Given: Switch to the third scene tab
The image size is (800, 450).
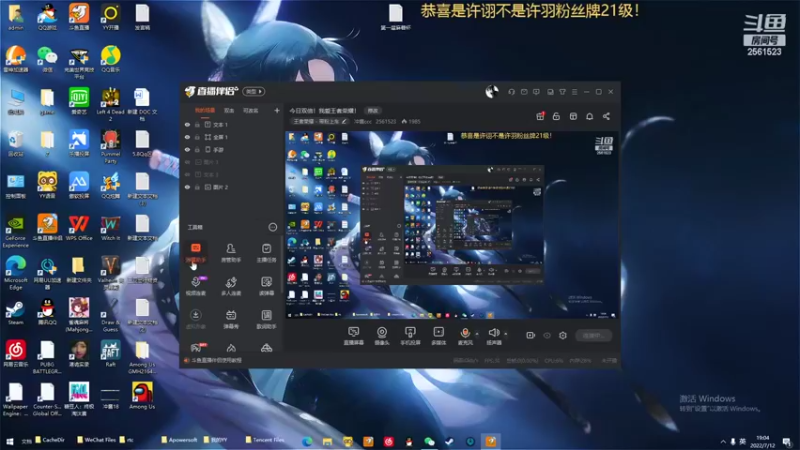Looking at the screenshot, I should [x=250, y=110].
